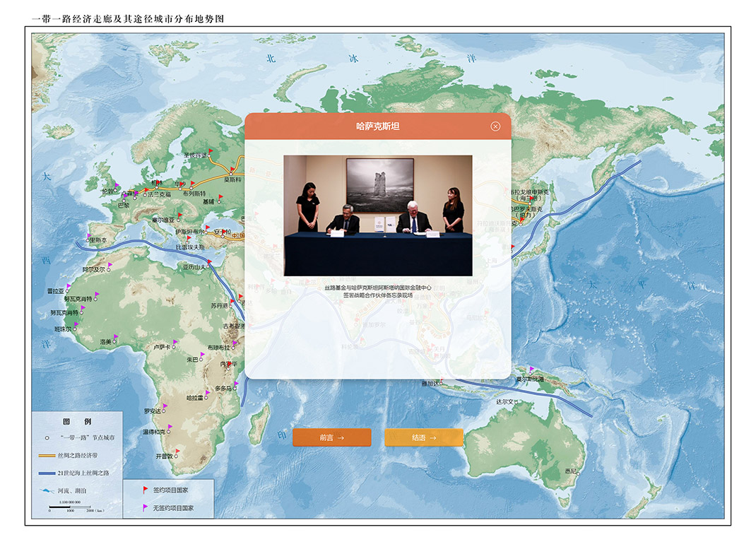Close the 哈萨克斯坦 popup
This screenshot has height=549, width=756.
pyautogui.click(x=495, y=126)
